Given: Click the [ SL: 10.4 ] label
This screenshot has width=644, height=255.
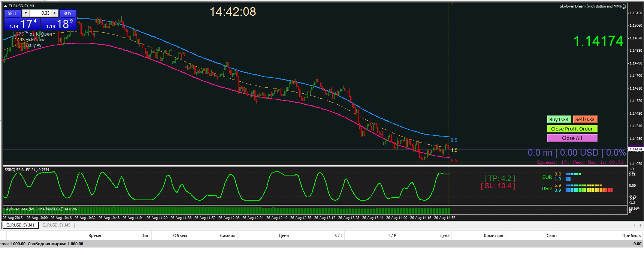Looking at the screenshot, I should coord(498,186).
